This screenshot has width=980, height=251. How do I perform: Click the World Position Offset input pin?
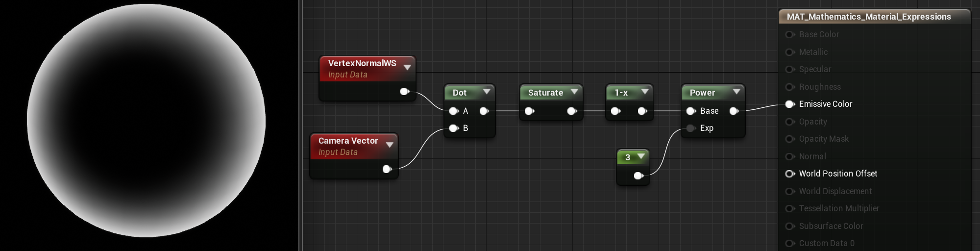coord(789,174)
